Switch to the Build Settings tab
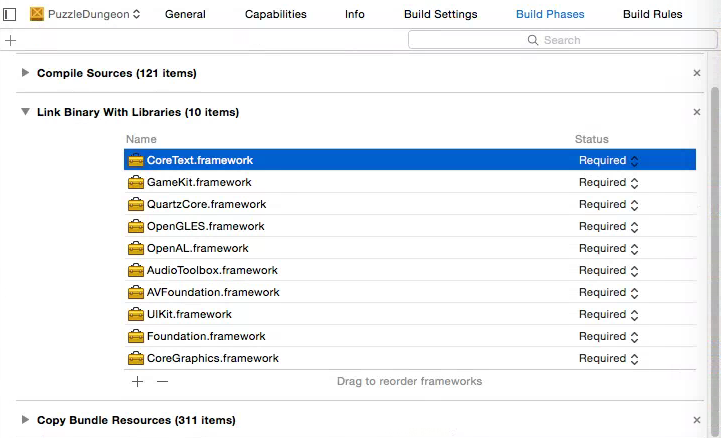The width and height of the screenshot is (721, 438). tap(440, 14)
